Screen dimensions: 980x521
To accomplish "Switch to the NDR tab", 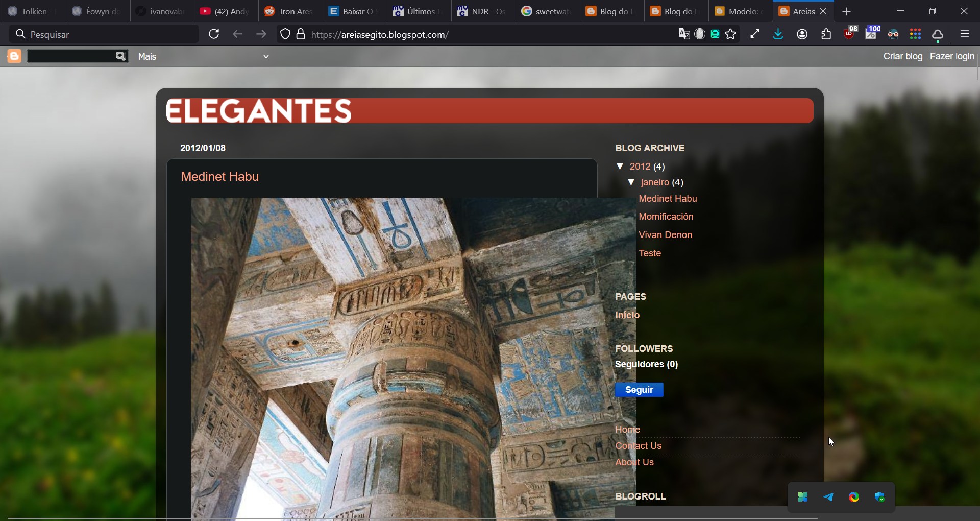I will pyautogui.click(x=482, y=11).
